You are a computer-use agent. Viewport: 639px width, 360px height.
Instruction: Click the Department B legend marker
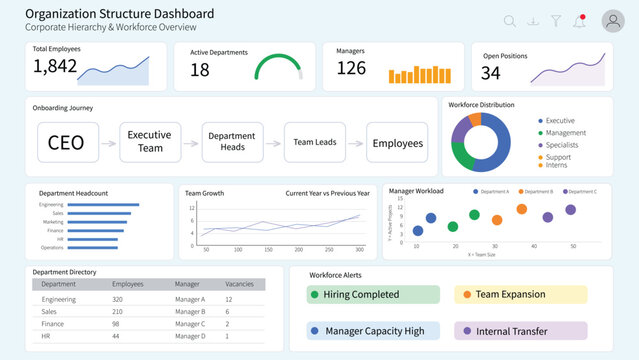[x=521, y=191]
